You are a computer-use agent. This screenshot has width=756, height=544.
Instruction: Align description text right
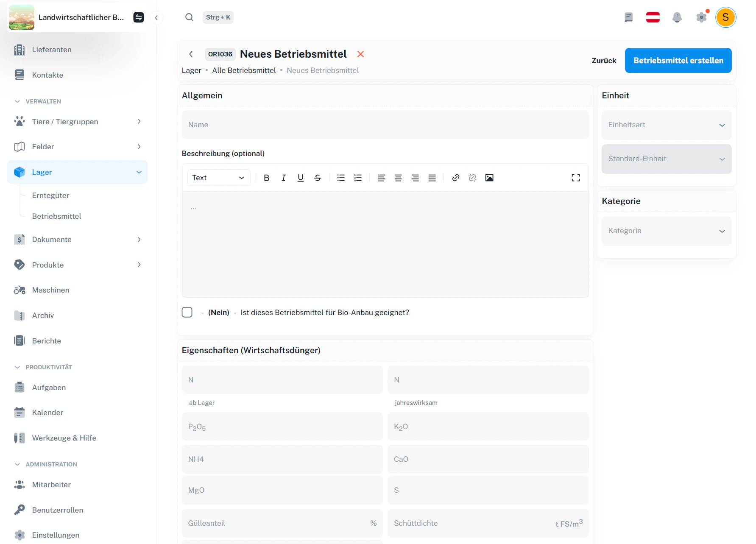click(x=415, y=178)
